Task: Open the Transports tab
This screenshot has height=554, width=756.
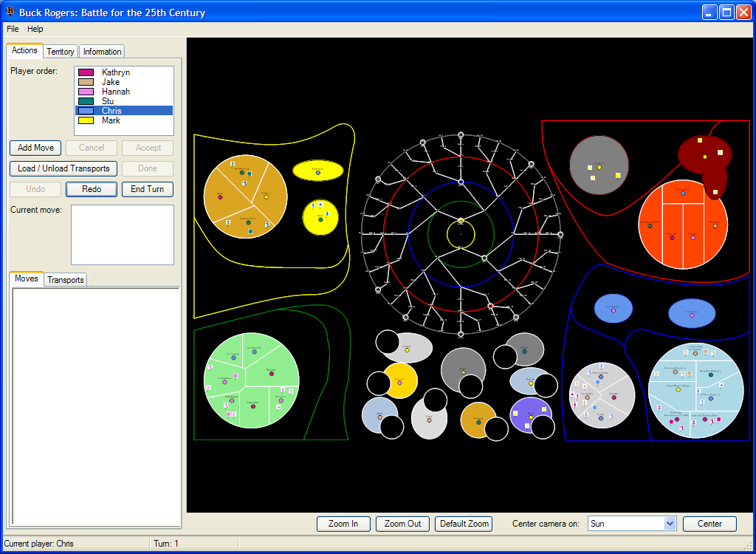Action: [x=66, y=280]
